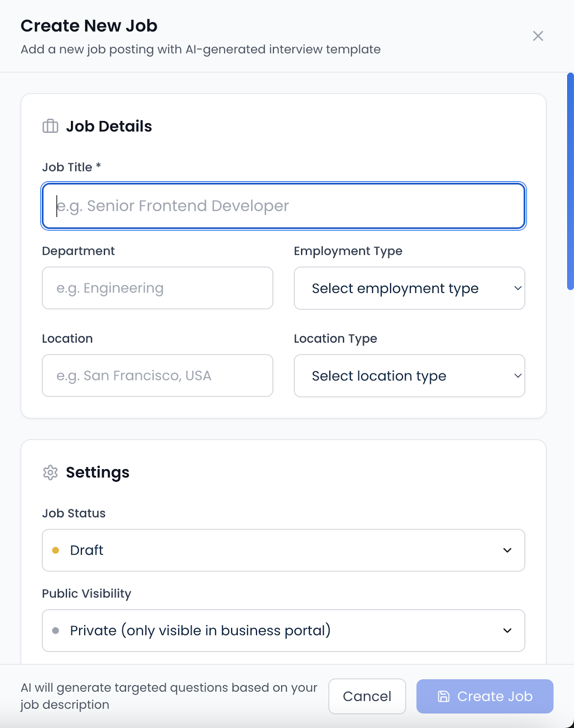The image size is (574, 728).
Task: Open the Select location type dropdown
Action: 408,376
